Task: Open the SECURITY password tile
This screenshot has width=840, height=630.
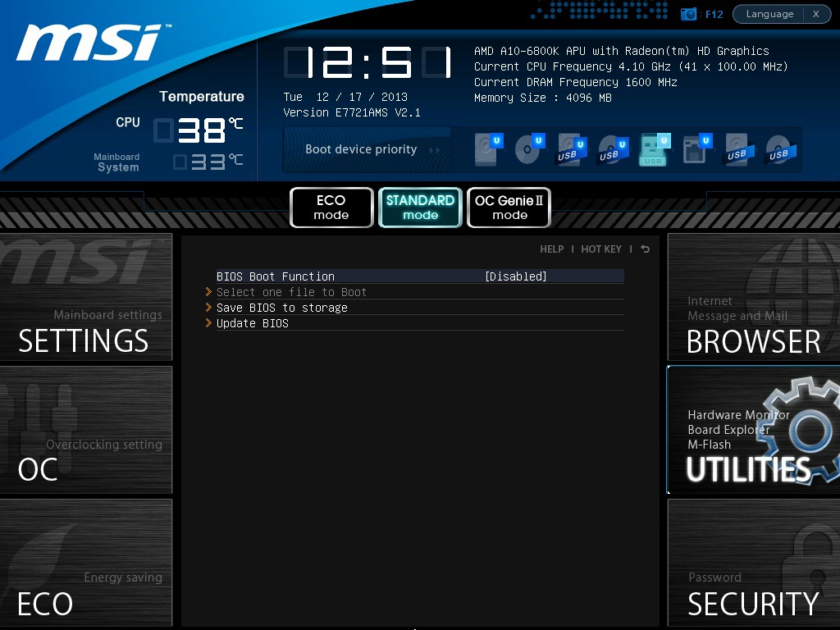Action: [754, 563]
